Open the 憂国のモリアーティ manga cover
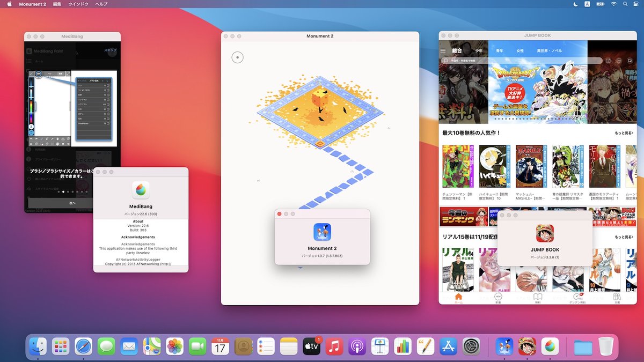The image size is (644, 362). point(605,166)
